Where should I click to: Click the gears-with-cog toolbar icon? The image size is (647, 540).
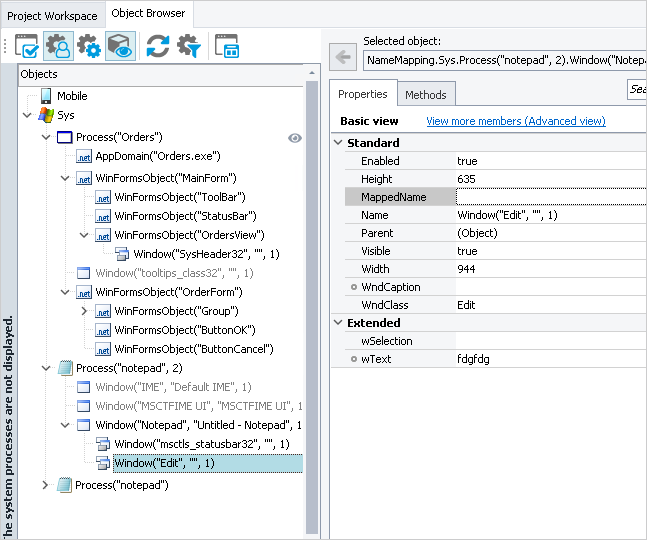[x=89, y=47]
